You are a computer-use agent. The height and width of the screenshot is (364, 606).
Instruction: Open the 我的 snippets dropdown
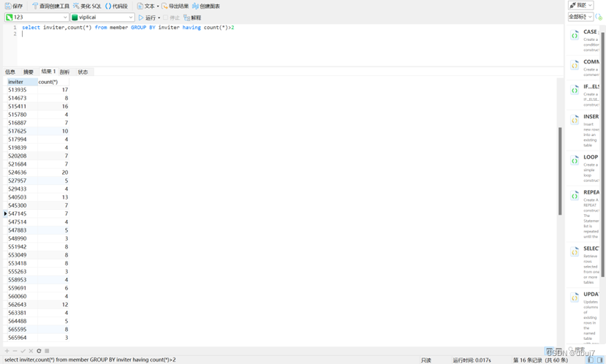(580, 5)
